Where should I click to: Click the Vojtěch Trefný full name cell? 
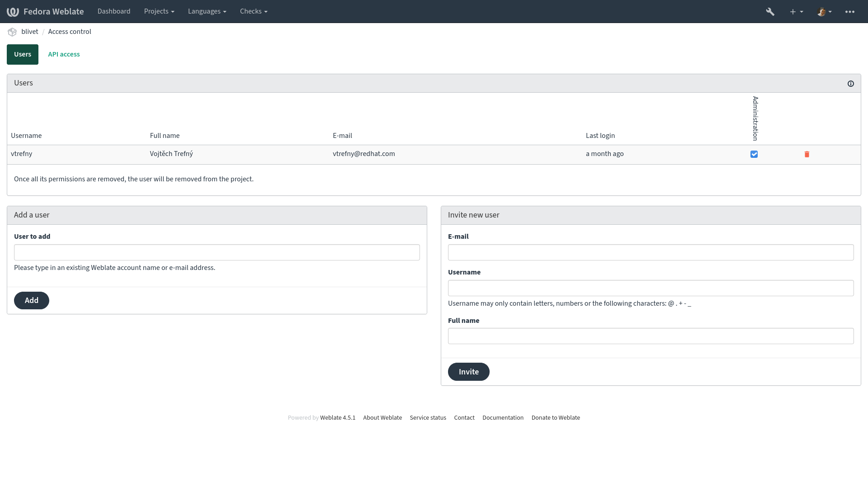171,154
